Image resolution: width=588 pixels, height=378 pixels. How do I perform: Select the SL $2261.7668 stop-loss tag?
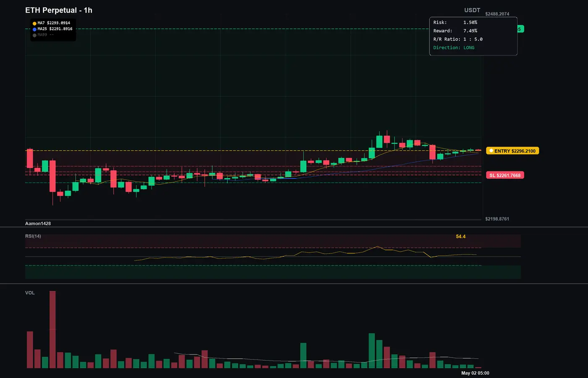pyautogui.click(x=505, y=175)
